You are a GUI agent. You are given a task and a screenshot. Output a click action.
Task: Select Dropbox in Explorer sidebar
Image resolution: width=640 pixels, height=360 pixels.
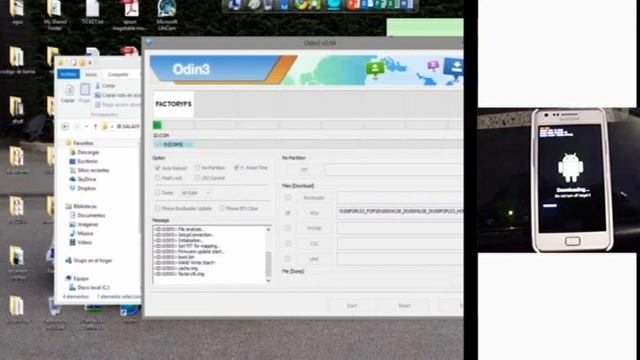(83, 188)
